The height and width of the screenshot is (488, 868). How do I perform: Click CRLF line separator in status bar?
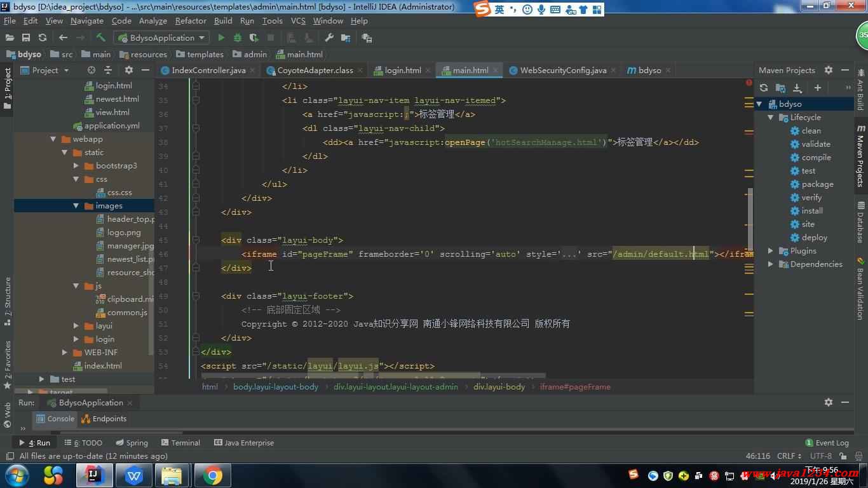pos(789,456)
